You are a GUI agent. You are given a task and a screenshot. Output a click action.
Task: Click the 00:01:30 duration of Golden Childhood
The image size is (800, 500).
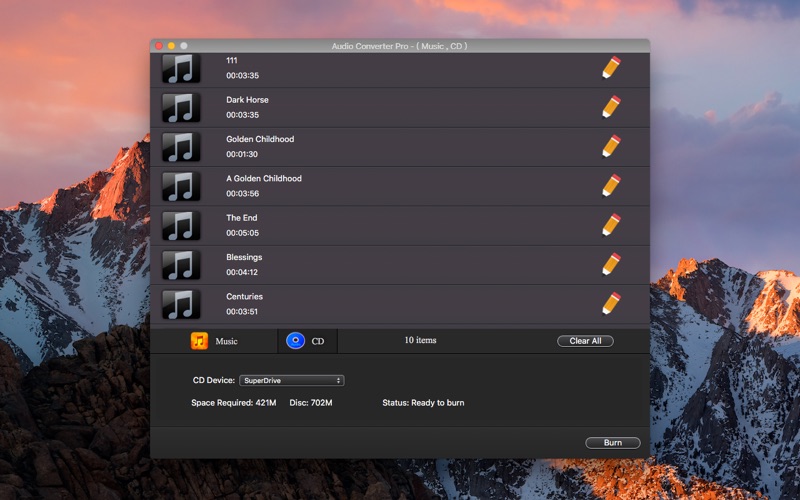click(x=242, y=154)
